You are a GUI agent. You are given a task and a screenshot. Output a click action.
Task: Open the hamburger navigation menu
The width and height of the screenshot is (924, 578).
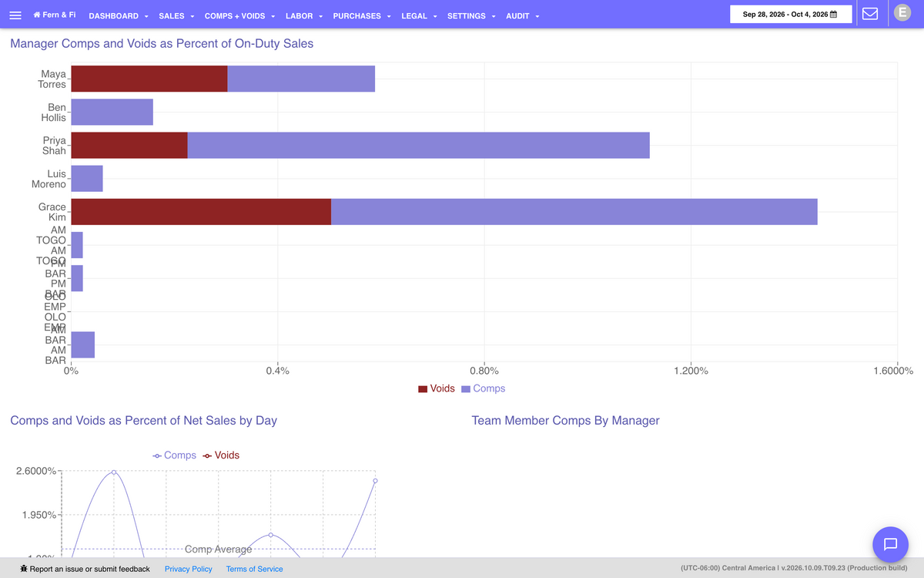pos(15,15)
